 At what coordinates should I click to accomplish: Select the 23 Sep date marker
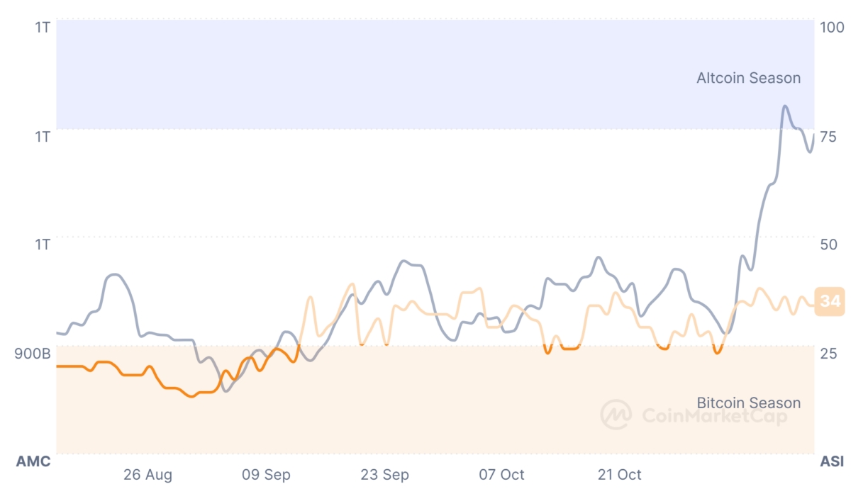pyautogui.click(x=384, y=475)
